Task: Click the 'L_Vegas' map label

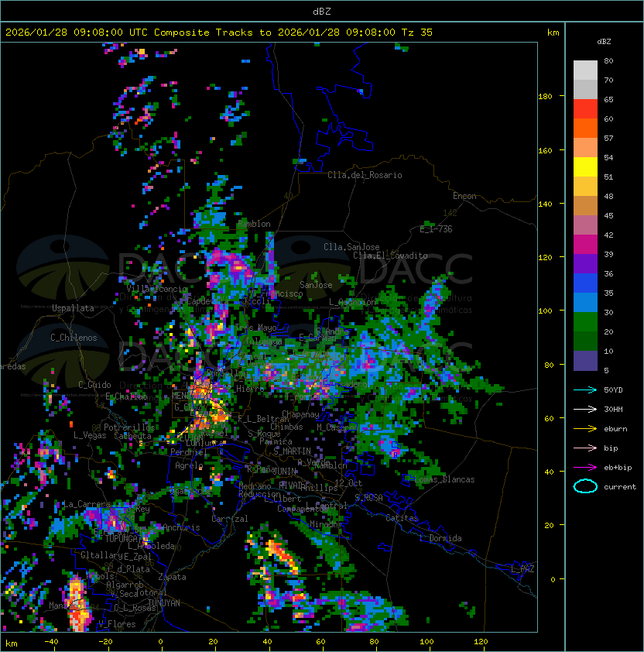Action: click(90, 435)
